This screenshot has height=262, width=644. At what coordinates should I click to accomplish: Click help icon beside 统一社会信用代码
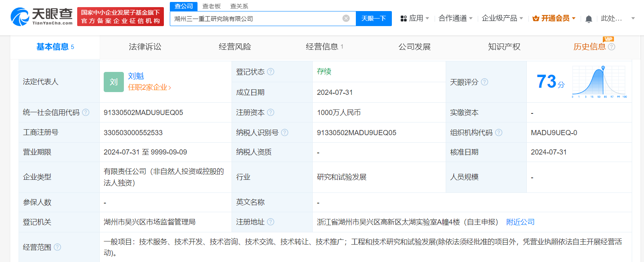pyautogui.click(x=85, y=113)
